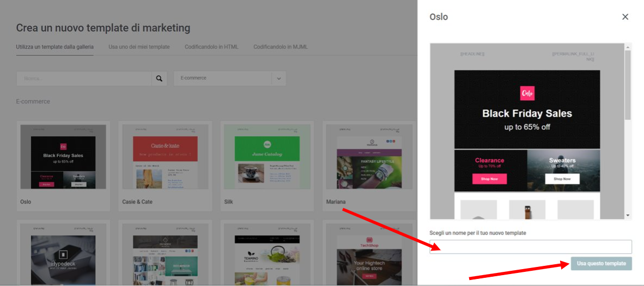Select the TechShop template thumbnail

(369, 254)
